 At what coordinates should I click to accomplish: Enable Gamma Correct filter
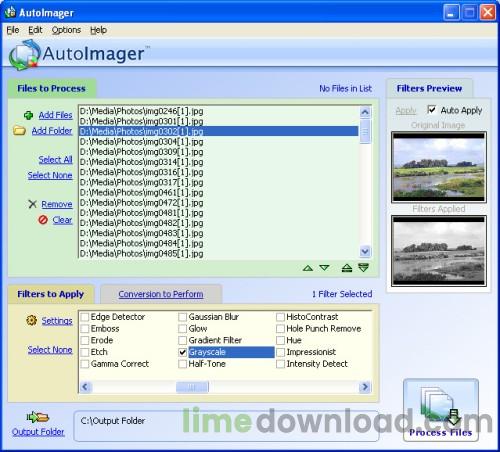coord(85,364)
